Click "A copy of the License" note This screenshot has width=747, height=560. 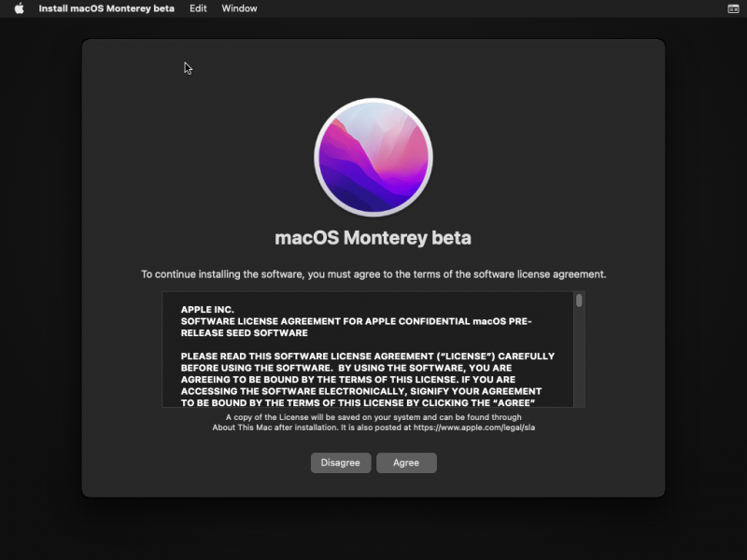click(373, 423)
